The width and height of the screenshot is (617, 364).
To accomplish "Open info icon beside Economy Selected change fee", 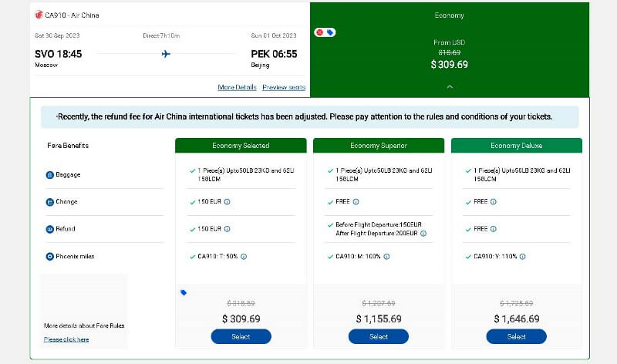I will 227,202.
